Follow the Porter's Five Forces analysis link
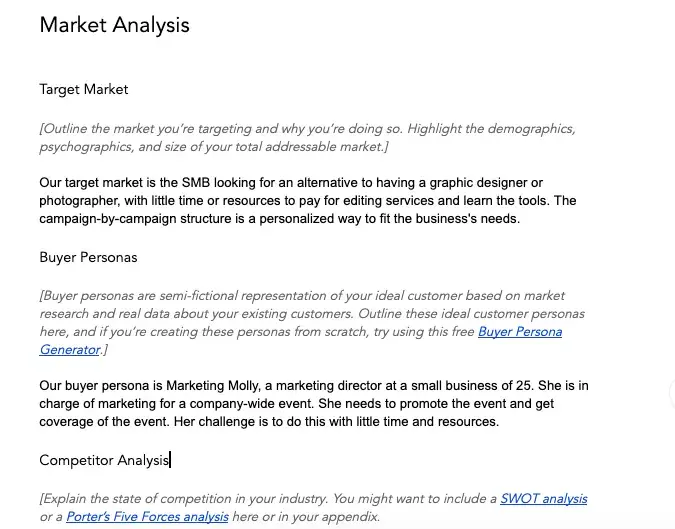675x529 pixels. coord(147,516)
